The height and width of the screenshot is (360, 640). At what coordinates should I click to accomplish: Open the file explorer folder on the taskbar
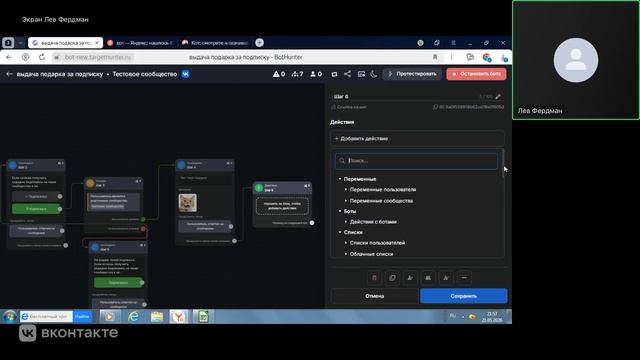point(157,316)
